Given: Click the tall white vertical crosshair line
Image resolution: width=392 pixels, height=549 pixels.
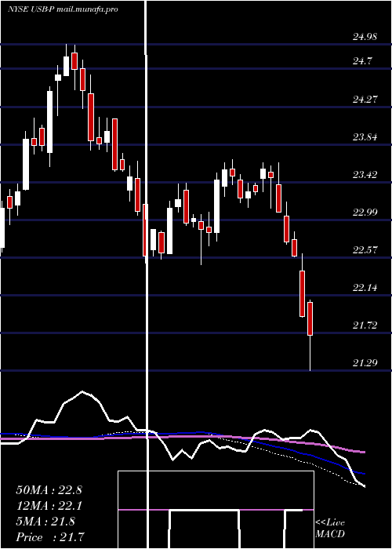Looking at the screenshot, I should coord(147,274).
